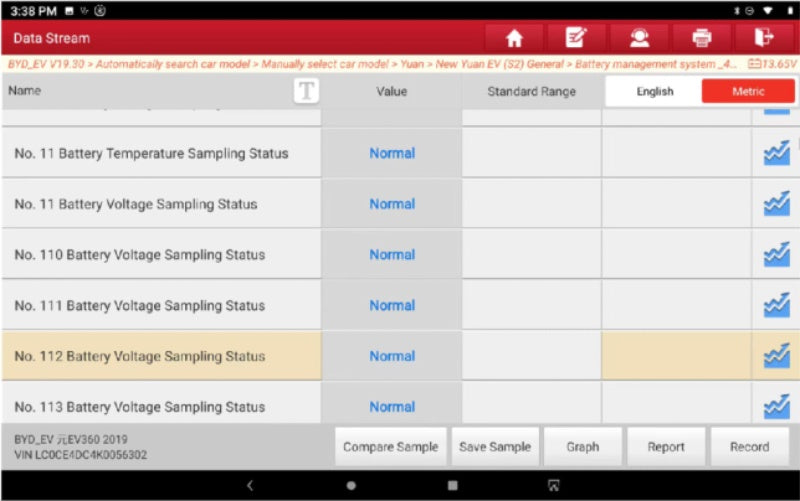The width and height of the screenshot is (800, 501).
Task: Switch units to Metric
Action: [x=748, y=91]
